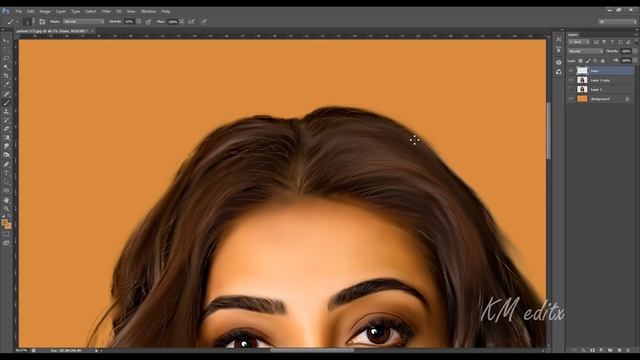Screen dimensions: 640x360
Task: Open the Window menu
Action: (x=149, y=11)
